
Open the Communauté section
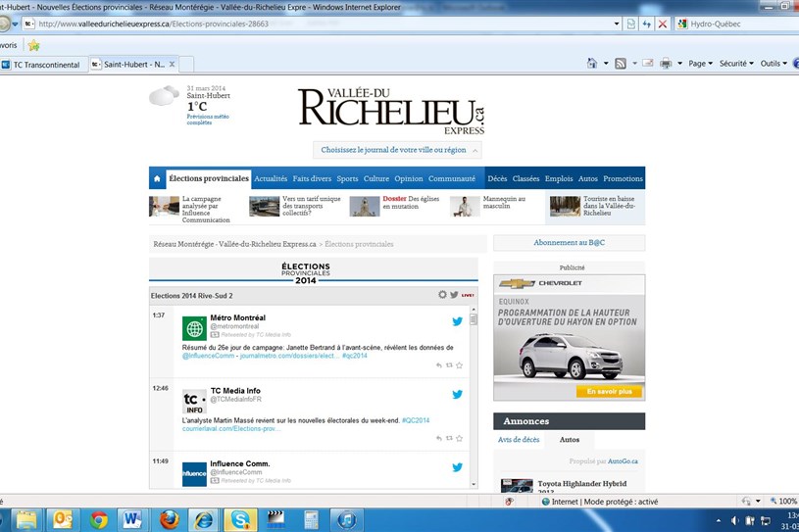(452, 178)
